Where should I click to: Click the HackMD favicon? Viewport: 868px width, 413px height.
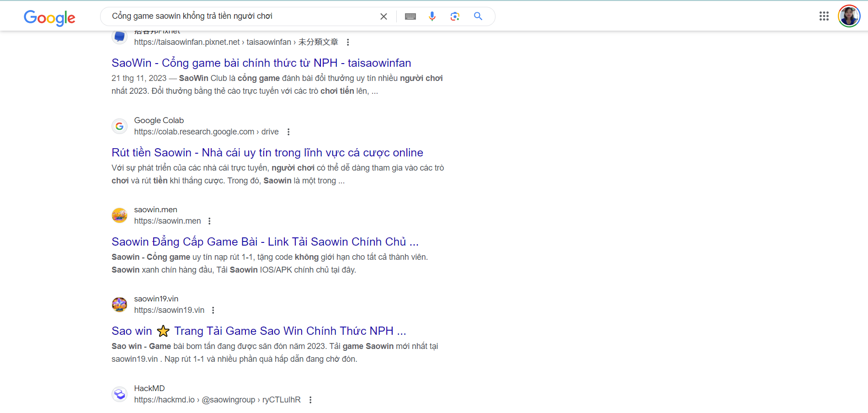pos(120,394)
